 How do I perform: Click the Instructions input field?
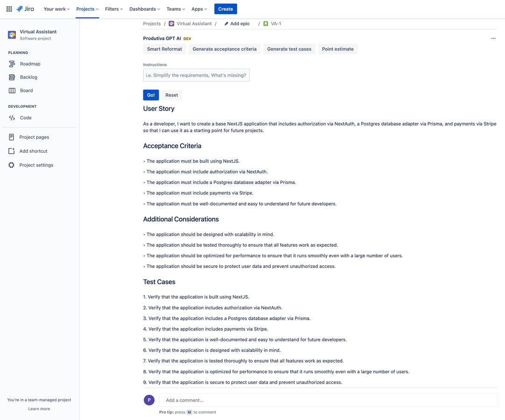(196, 75)
